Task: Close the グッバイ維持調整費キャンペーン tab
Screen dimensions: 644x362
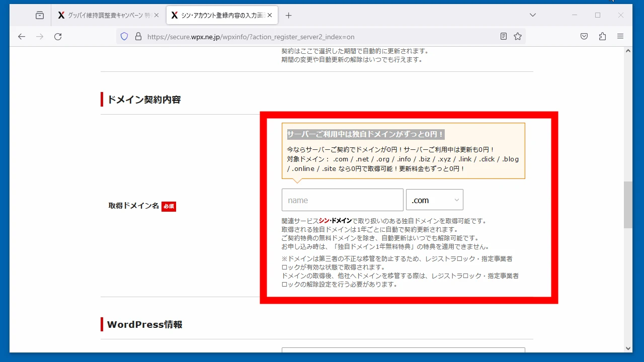Action: click(x=156, y=16)
